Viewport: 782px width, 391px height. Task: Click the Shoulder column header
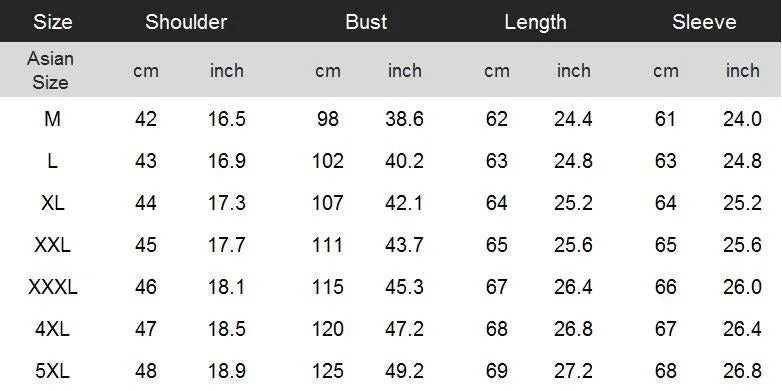point(186,22)
